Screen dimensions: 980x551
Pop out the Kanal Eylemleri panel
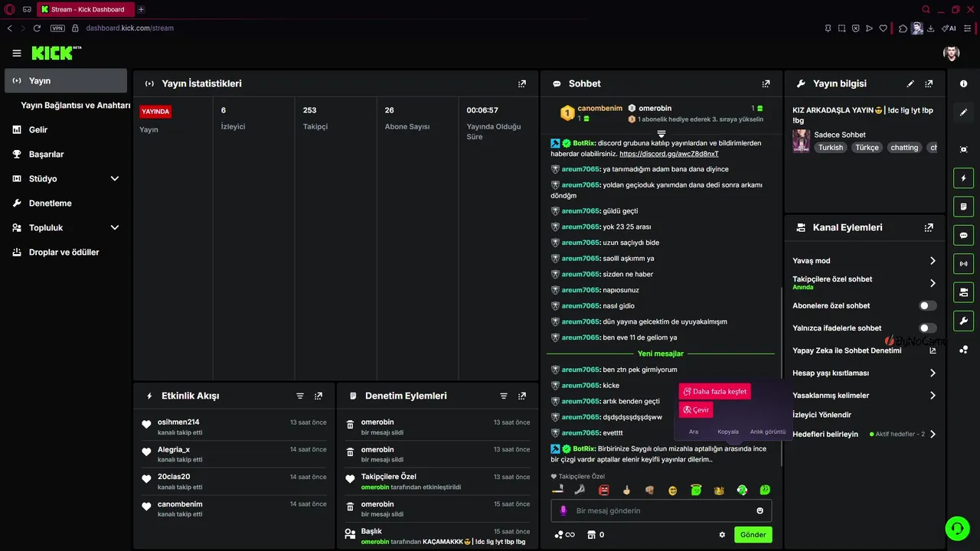pyautogui.click(x=929, y=227)
